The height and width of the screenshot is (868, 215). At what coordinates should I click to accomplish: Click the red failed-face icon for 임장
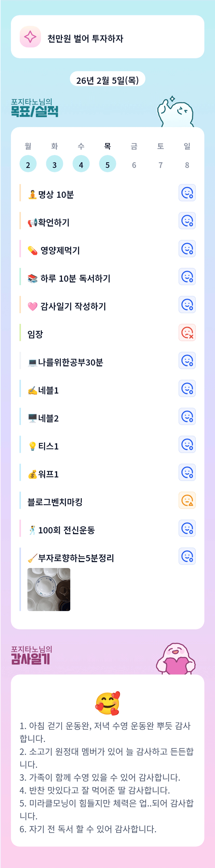pyautogui.click(x=187, y=333)
